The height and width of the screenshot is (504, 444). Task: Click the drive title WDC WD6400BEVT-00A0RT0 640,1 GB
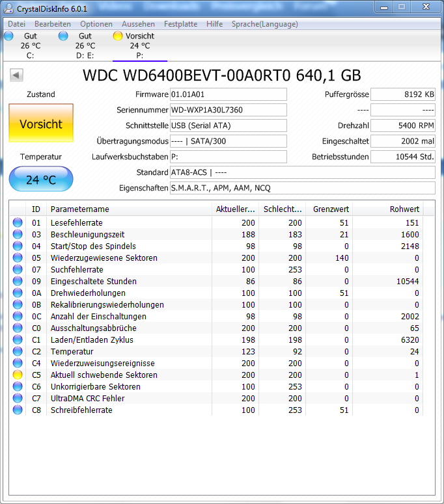tap(222, 75)
